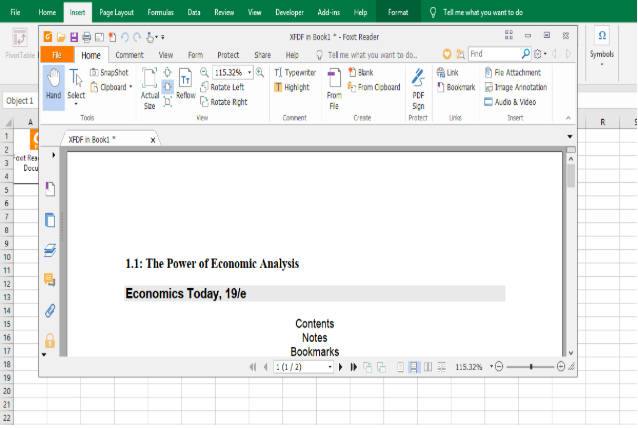The width and height of the screenshot is (638, 428).
Task: Click zoom out magnifier in ribbon
Action: point(204,72)
